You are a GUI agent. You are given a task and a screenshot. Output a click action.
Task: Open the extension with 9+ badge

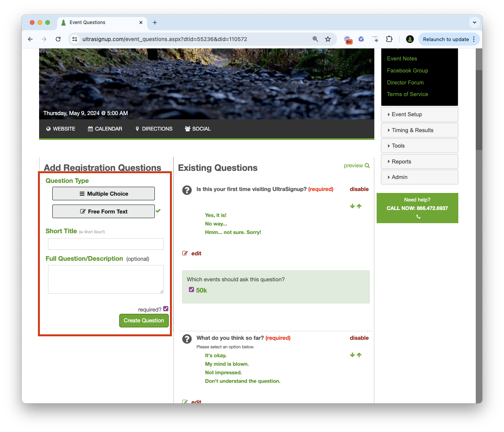348,40
